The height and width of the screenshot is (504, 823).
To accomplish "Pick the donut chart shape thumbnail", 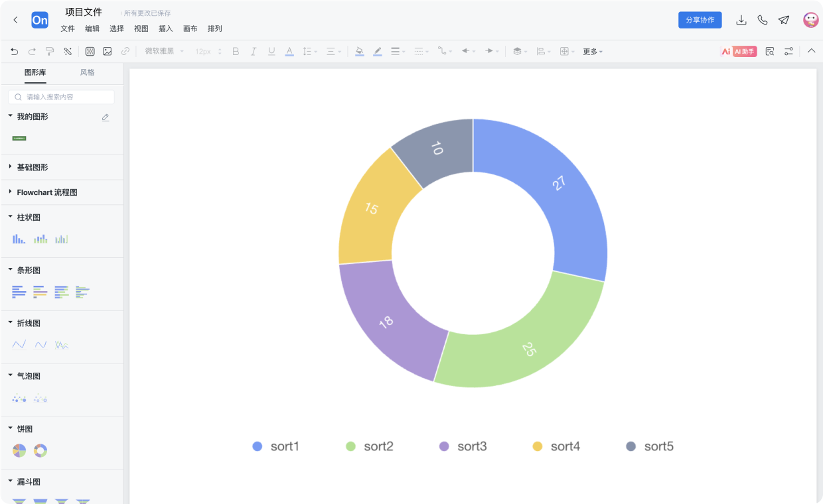I will (40, 451).
